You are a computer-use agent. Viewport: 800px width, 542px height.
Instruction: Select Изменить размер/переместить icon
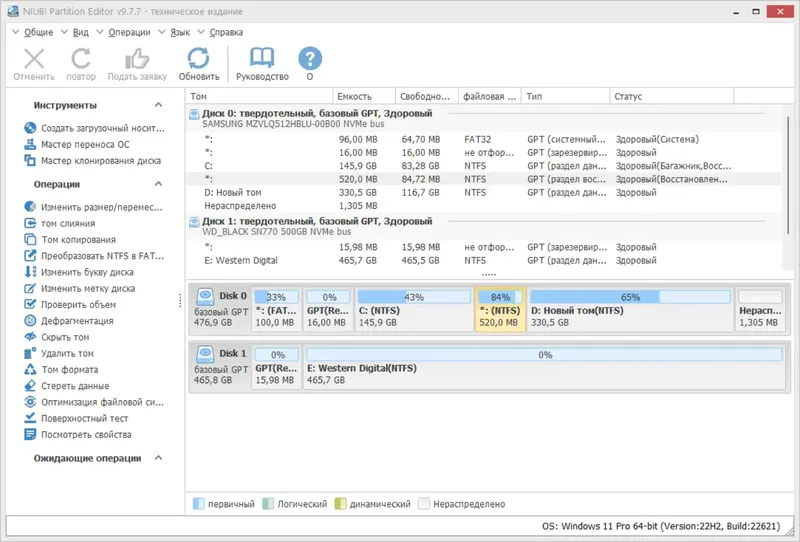click(30, 207)
